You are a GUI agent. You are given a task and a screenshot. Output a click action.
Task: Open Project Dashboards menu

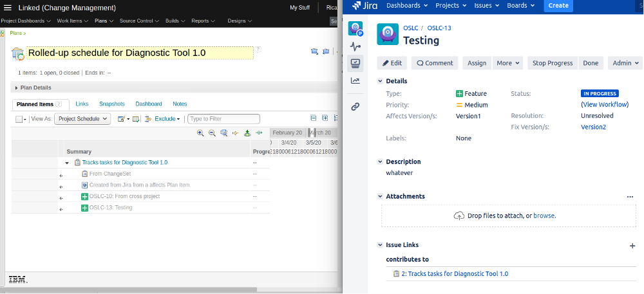(26, 21)
